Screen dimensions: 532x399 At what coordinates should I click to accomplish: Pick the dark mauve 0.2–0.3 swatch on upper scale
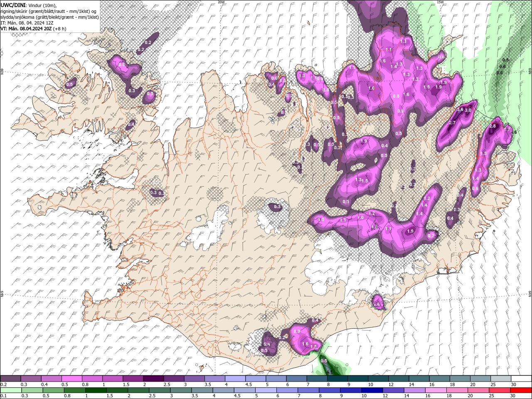[x=10, y=379]
